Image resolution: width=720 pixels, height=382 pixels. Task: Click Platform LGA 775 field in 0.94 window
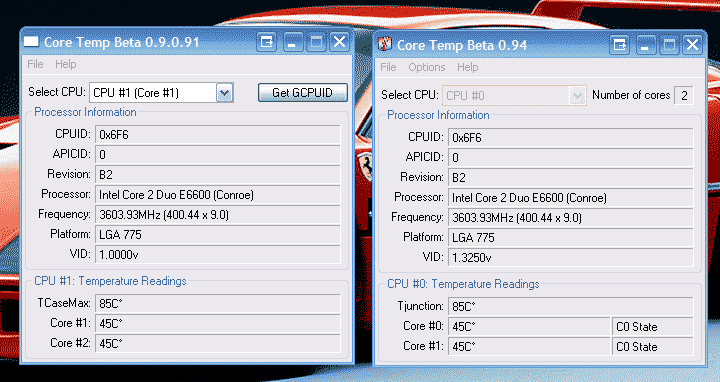tap(571, 237)
